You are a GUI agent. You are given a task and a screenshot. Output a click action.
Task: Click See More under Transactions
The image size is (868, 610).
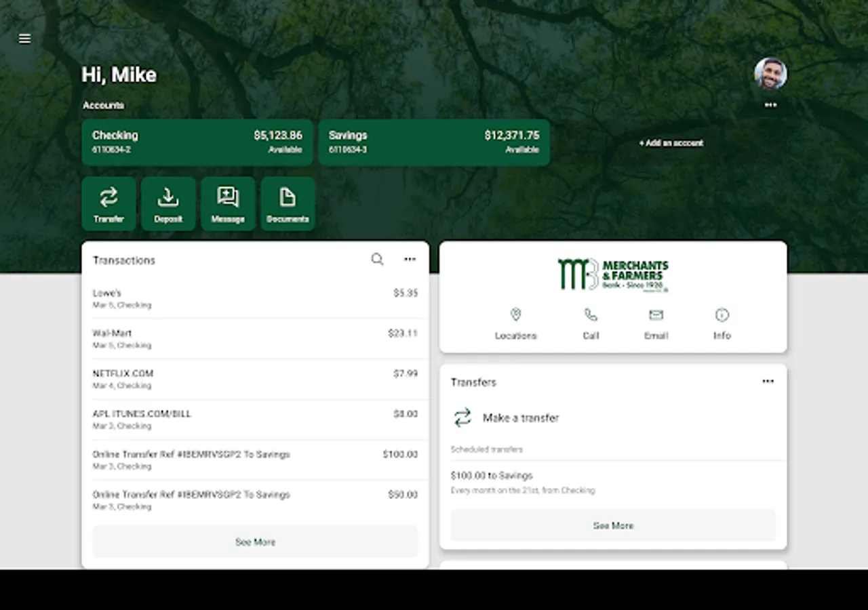[255, 542]
